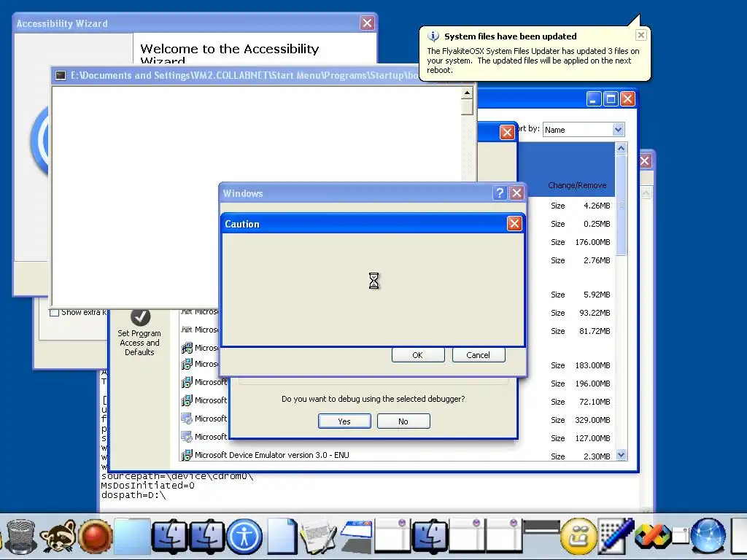Click the help question mark in Windows dialog
Image resolution: width=747 pixels, height=560 pixels.
[499, 192]
